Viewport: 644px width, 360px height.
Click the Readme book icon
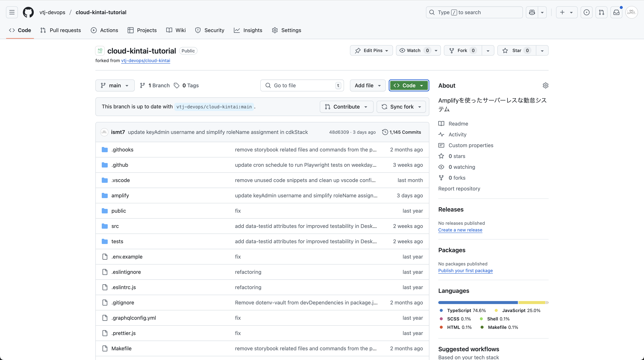(x=441, y=124)
